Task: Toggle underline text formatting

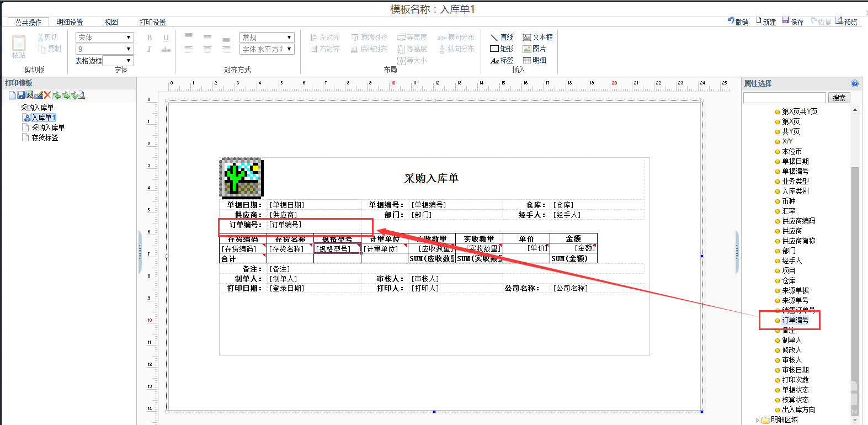Action: (x=166, y=38)
